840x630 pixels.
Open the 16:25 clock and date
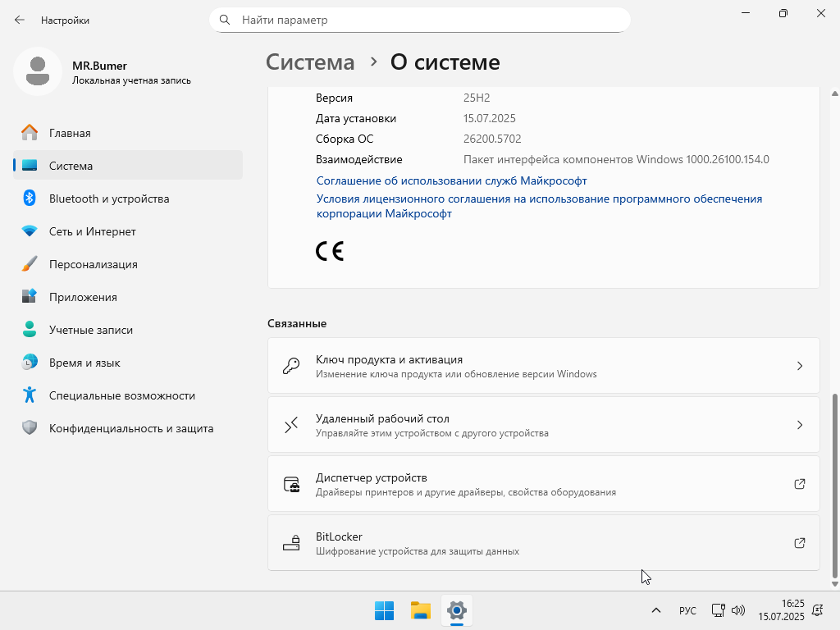pyautogui.click(x=781, y=610)
